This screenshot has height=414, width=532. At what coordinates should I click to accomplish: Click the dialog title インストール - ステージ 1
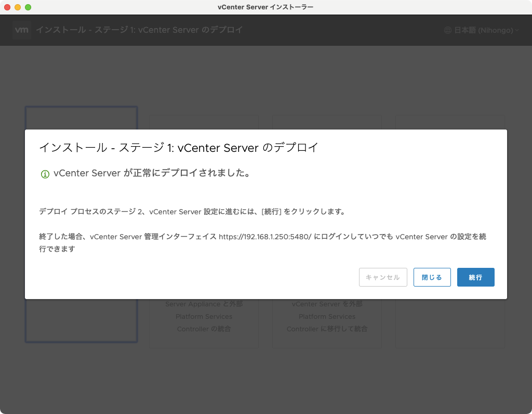click(x=179, y=147)
